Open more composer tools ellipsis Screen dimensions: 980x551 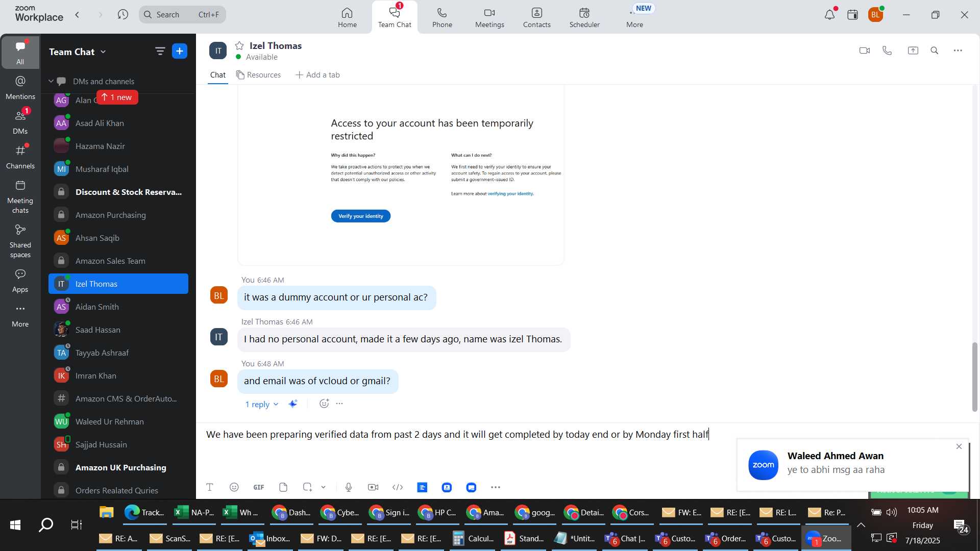tap(496, 487)
